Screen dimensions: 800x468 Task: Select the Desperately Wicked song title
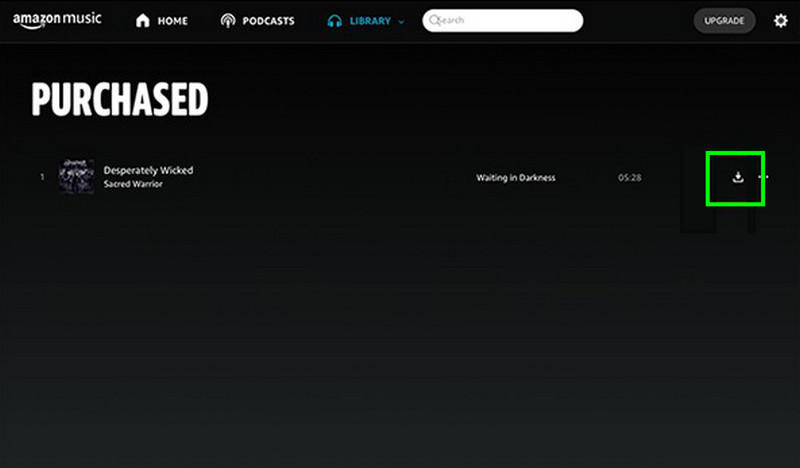(x=148, y=170)
